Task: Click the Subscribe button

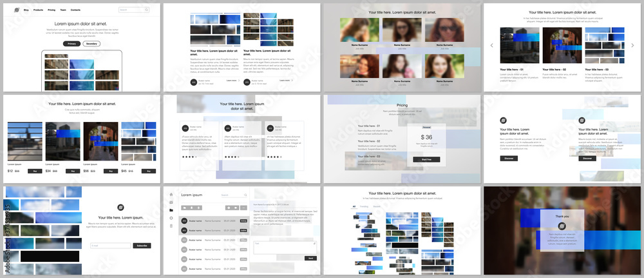Action: [x=142, y=246]
